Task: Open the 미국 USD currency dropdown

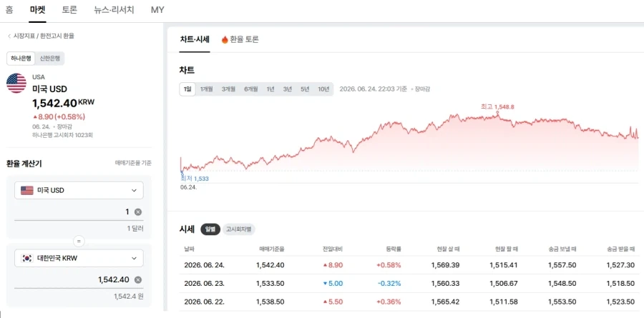Action: (79, 190)
